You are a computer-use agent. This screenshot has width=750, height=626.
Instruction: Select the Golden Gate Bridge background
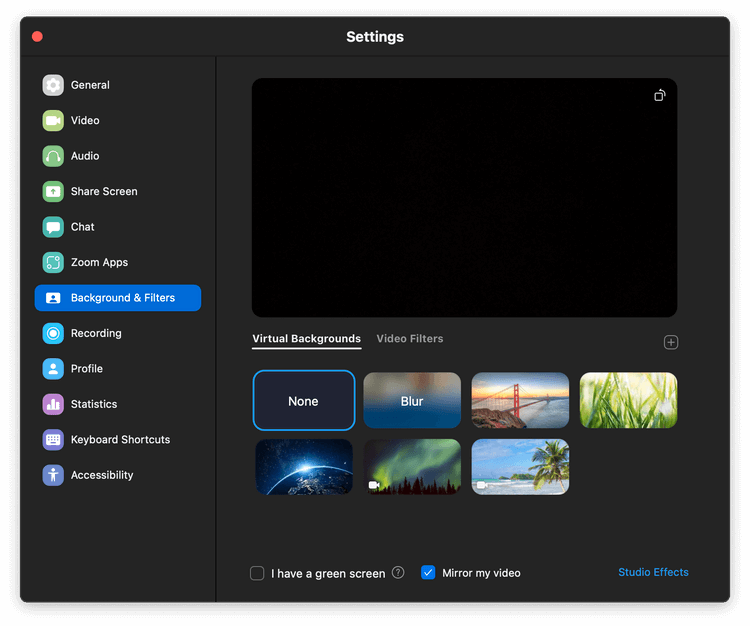[x=520, y=401]
